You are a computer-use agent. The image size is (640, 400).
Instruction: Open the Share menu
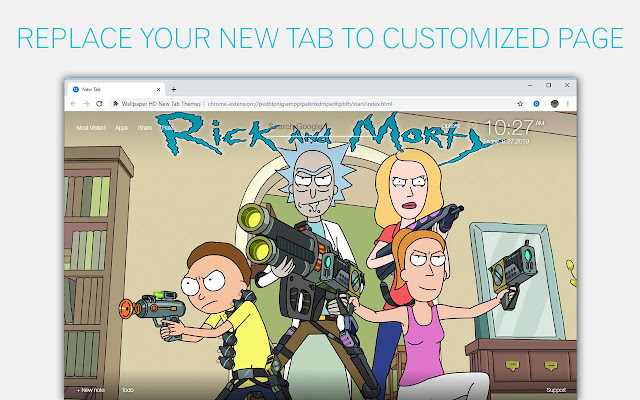pyautogui.click(x=145, y=128)
